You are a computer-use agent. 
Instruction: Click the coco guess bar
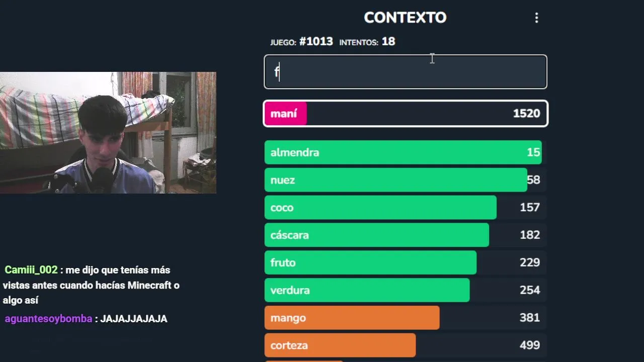click(x=380, y=208)
